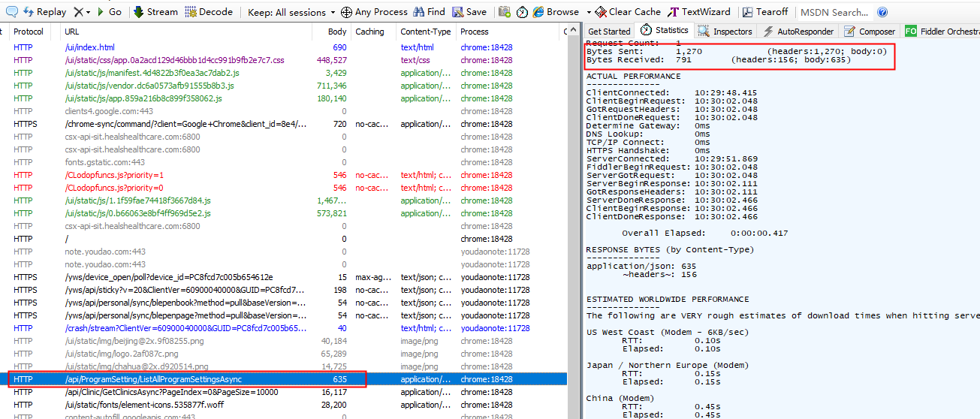980x419 pixels.
Task: Click the Browse button with IE icon
Action: [x=556, y=12]
